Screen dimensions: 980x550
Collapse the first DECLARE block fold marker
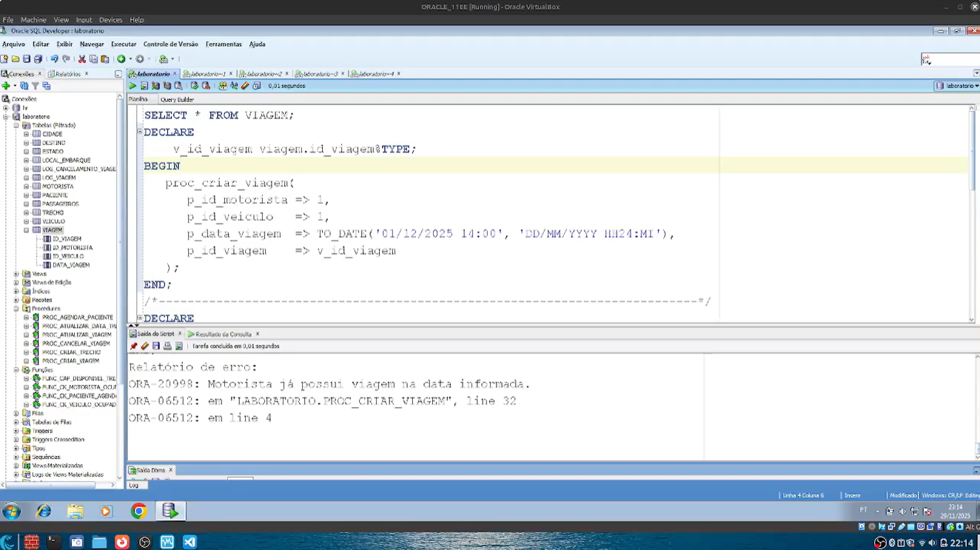(x=139, y=132)
